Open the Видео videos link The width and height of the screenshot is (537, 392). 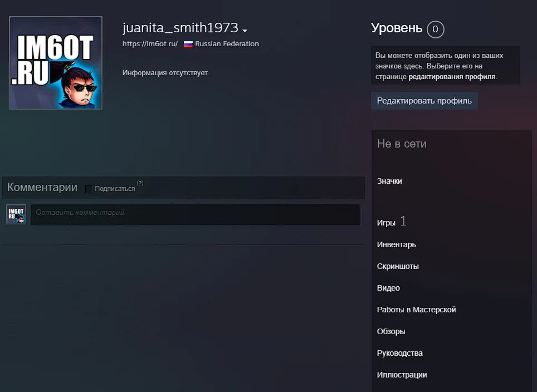388,288
